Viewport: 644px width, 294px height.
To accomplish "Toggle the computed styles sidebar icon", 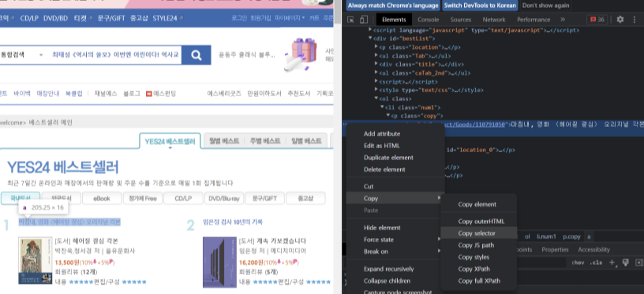I will (639, 262).
